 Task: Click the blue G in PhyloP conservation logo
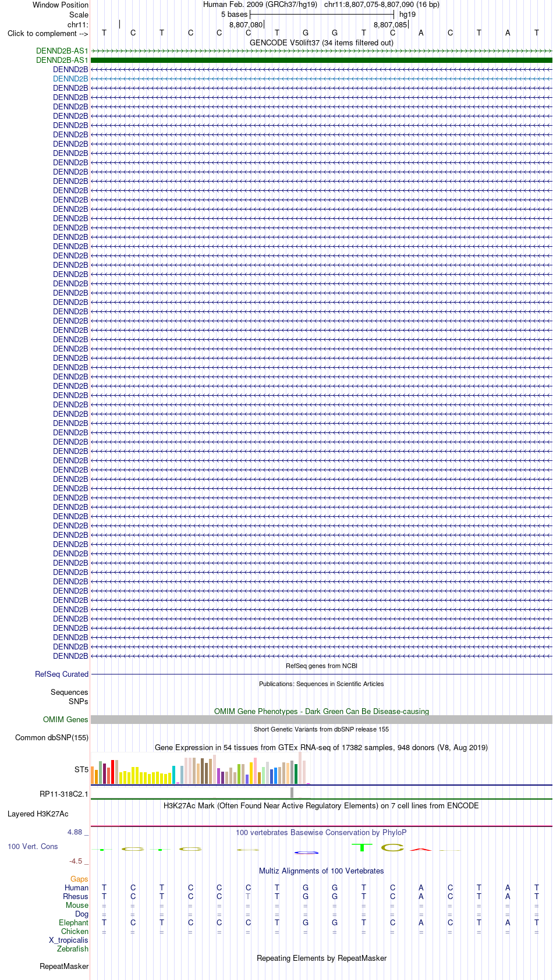tap(306, 853)
